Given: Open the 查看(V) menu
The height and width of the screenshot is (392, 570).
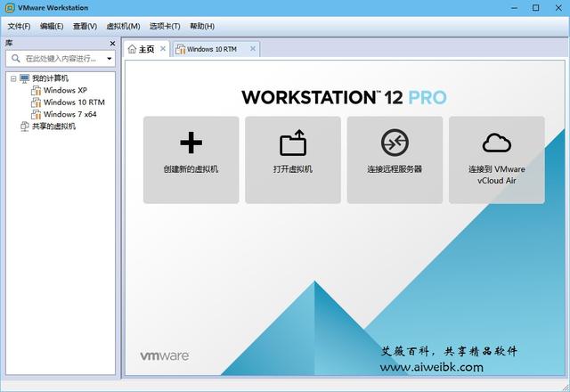Looking at the screenshot, I should pos(85,26).
